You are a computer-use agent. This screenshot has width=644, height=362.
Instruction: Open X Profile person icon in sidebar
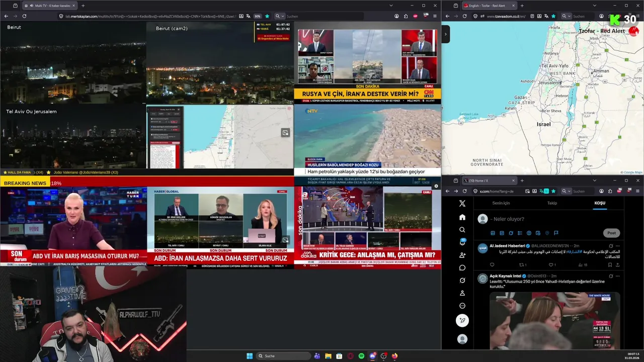coord(462,293)
